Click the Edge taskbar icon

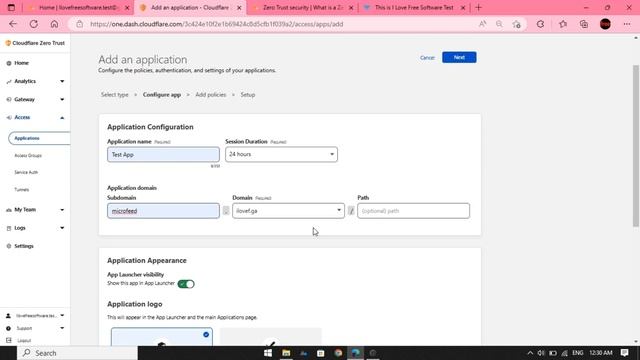point(356,353)
